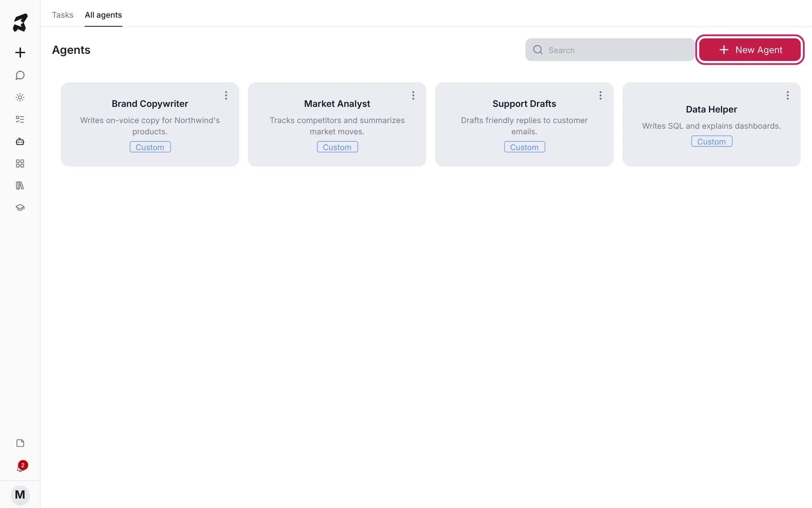Click 'Drafts friendly replies to customer emails.'
This screenshot has width=812, height=508.
pos(524,126)
